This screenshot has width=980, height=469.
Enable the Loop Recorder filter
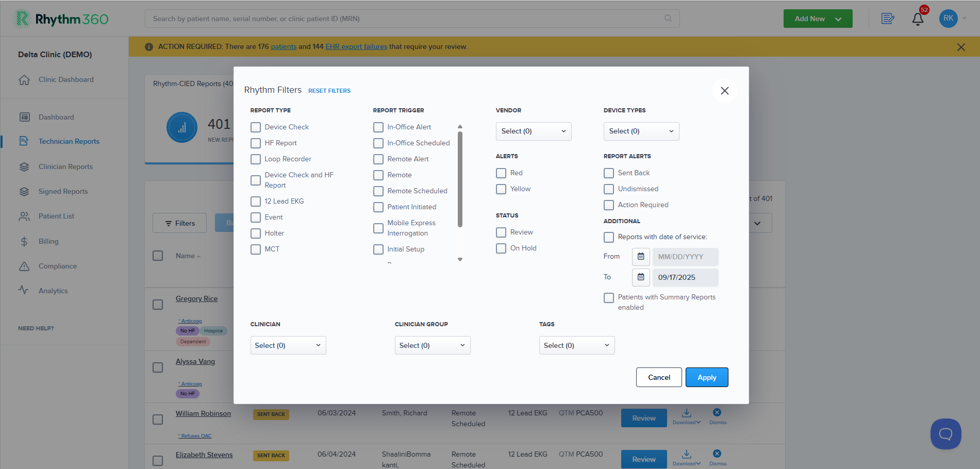tap(256, 159)
